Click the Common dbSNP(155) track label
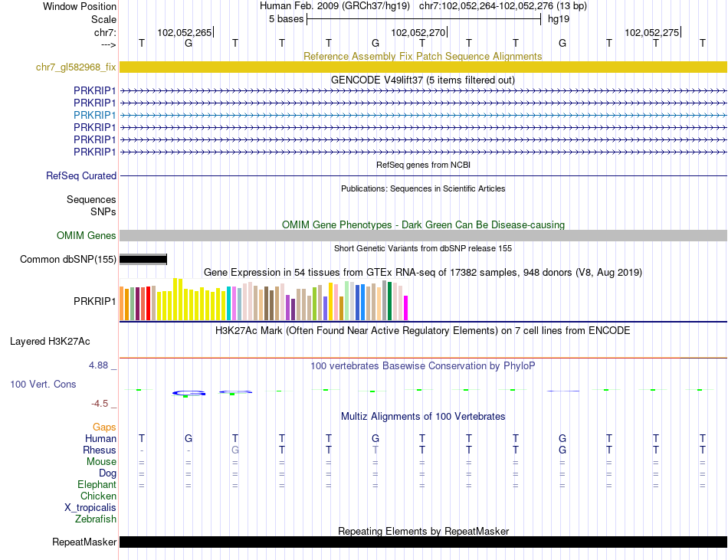Viewport: 728px width, 560px height. 68,260
